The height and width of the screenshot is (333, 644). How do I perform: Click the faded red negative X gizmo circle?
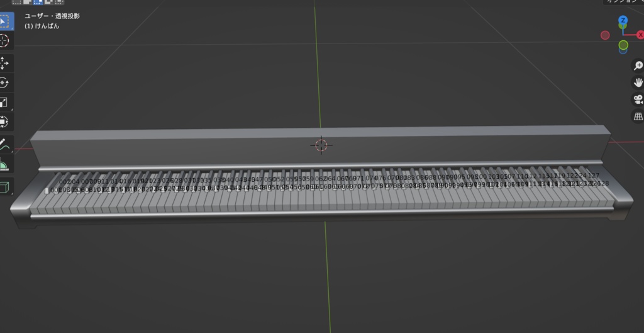point(605,35)
